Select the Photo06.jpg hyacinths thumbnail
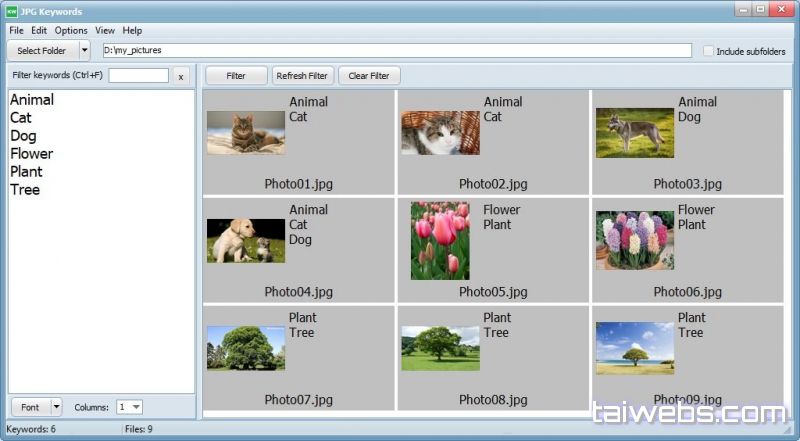The image size is (800, 441). (x=634, y=240)
